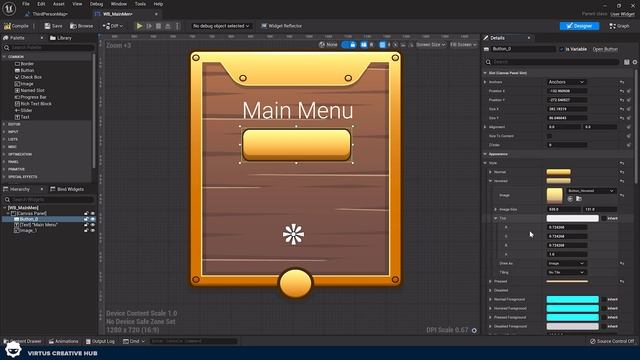Toggle Inherit checkbox beside Tint

604,218
